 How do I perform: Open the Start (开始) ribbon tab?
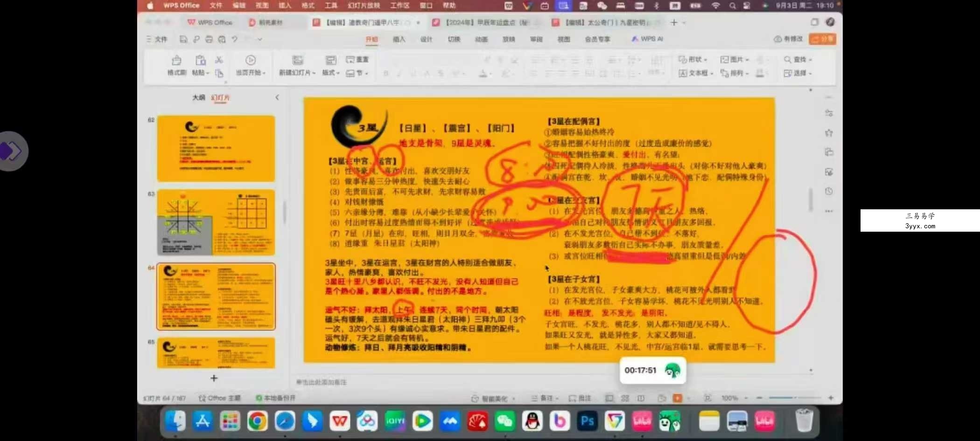tap(372, 39)
